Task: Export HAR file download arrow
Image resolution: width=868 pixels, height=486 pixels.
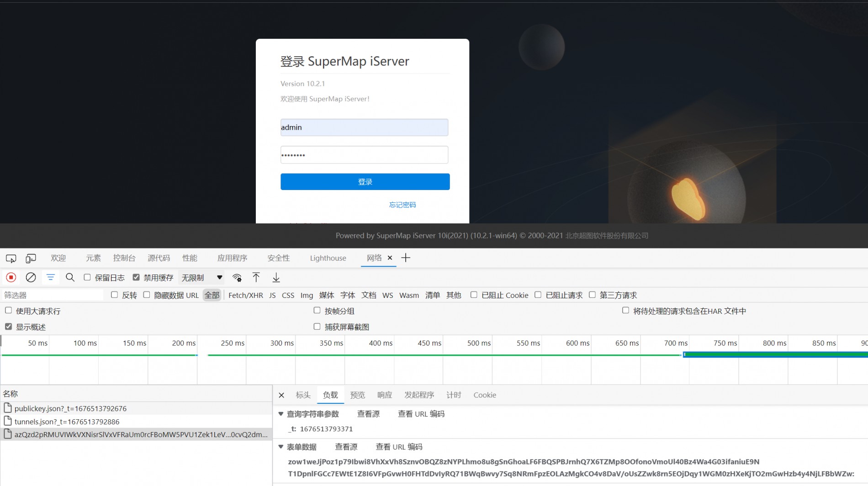Action: (x=276, y=277)
